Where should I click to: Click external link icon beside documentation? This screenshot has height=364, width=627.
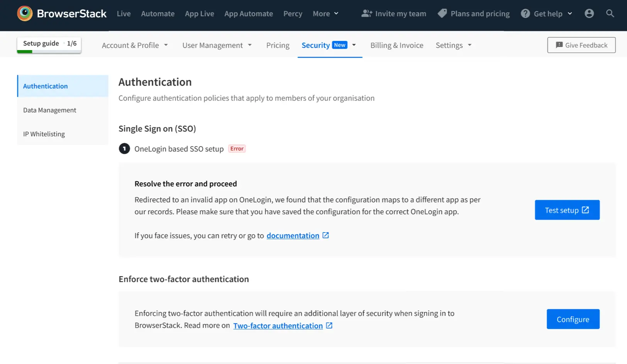pos(325,235)
